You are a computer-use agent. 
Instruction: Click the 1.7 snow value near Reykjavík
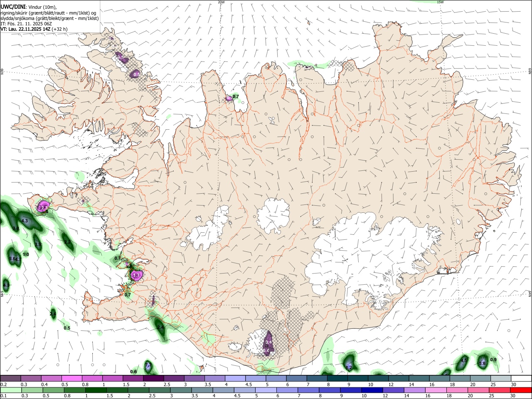(136, 275)
